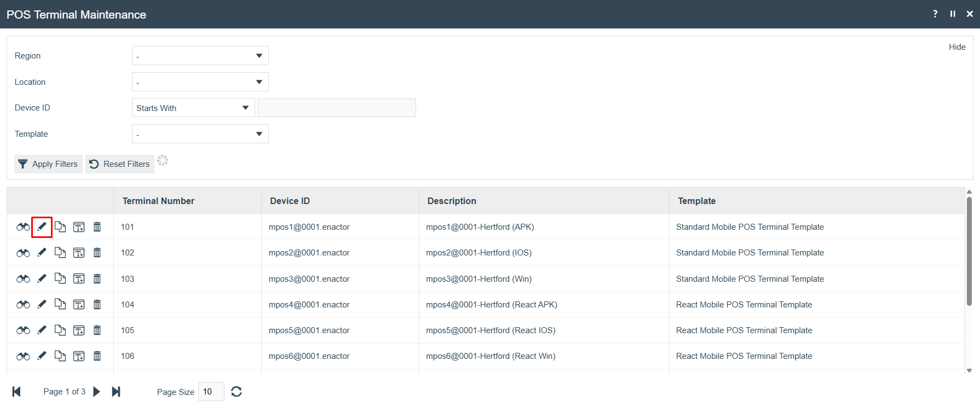Go to last page
The width and height of the screenshot is (980, 407).
(x=116, y=392)
